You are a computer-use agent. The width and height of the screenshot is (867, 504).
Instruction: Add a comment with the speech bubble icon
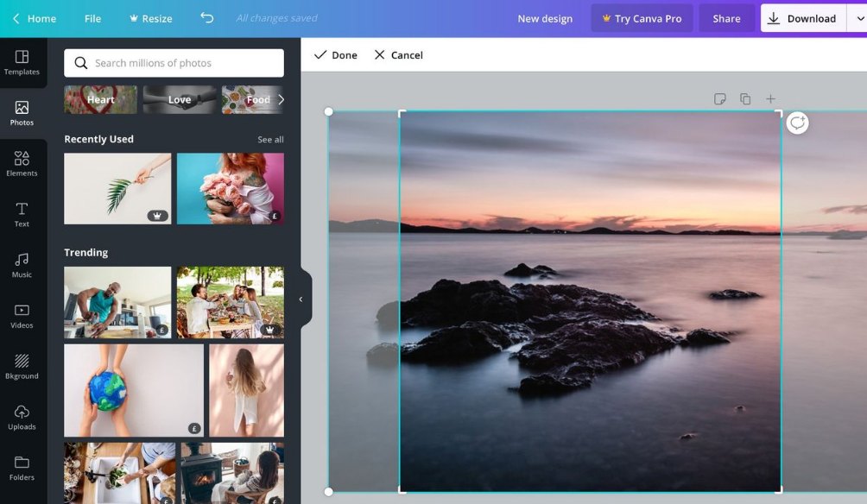(797, 123)
